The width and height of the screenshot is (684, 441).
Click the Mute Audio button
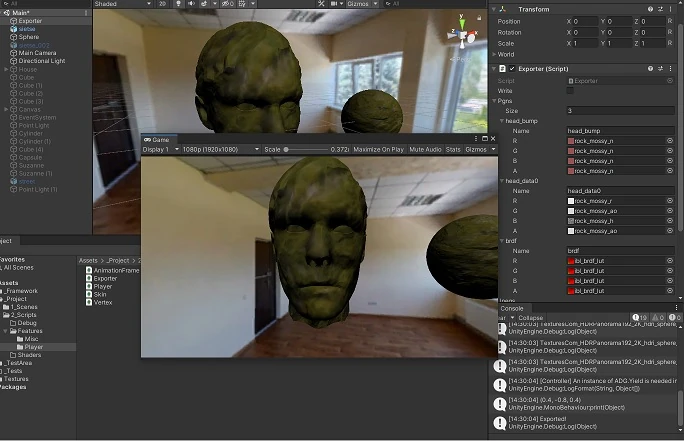tap(425, 149)
